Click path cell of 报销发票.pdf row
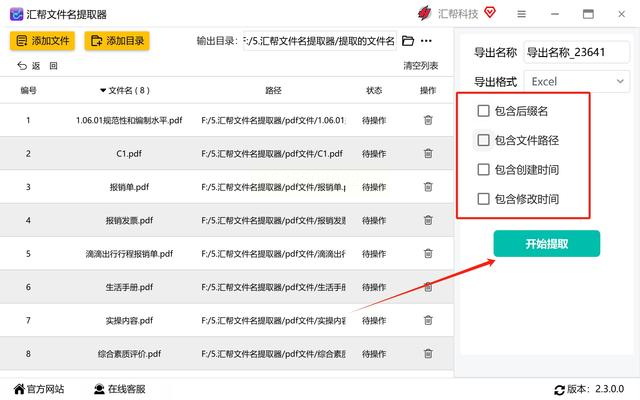The width and height of the screenshot is (640, 400). tap(273, 220)
